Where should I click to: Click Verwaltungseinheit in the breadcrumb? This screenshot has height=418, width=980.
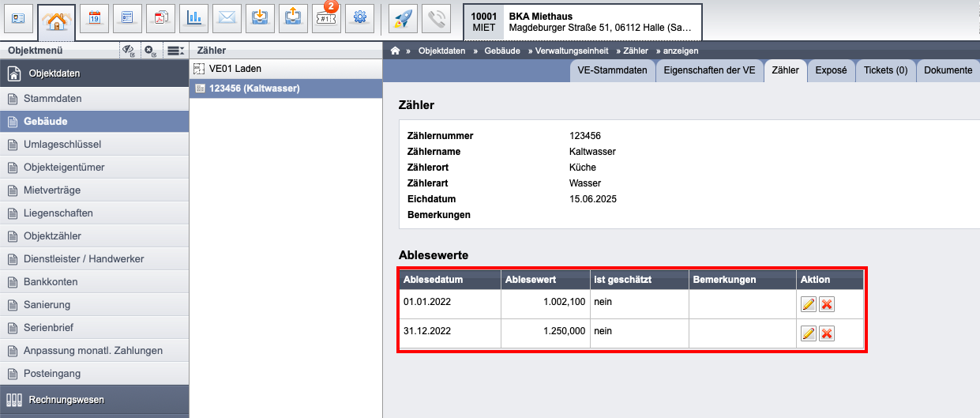pos(571,51)
